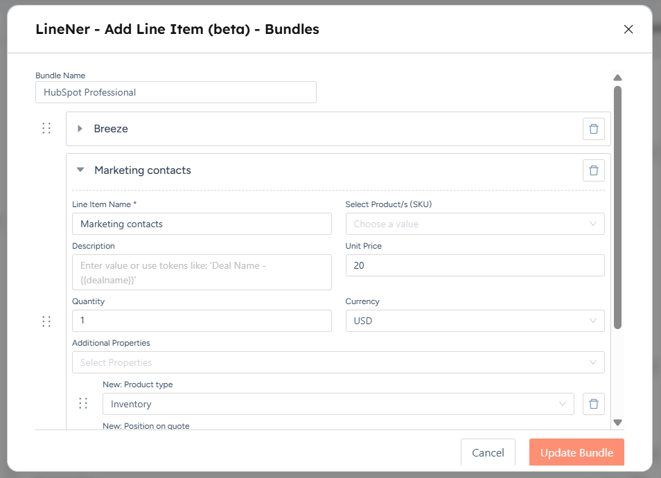Viewport: 661px width, 478px height.
Task: Expand the Breeze line item
Action: point(80,129)
